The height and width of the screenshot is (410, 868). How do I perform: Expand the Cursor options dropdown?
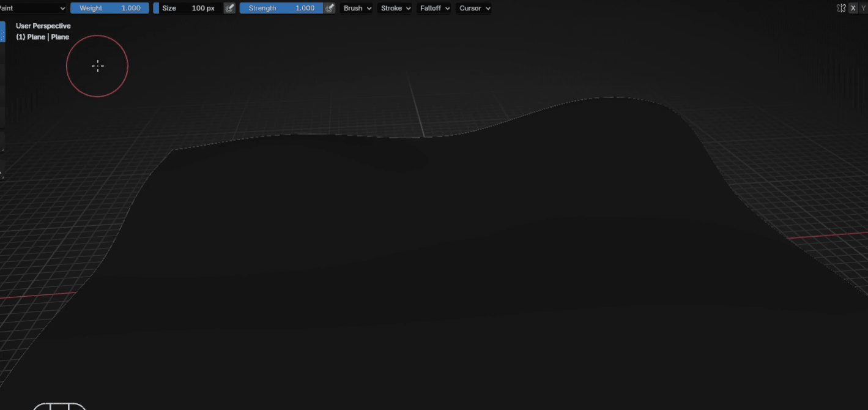[474, 8]
